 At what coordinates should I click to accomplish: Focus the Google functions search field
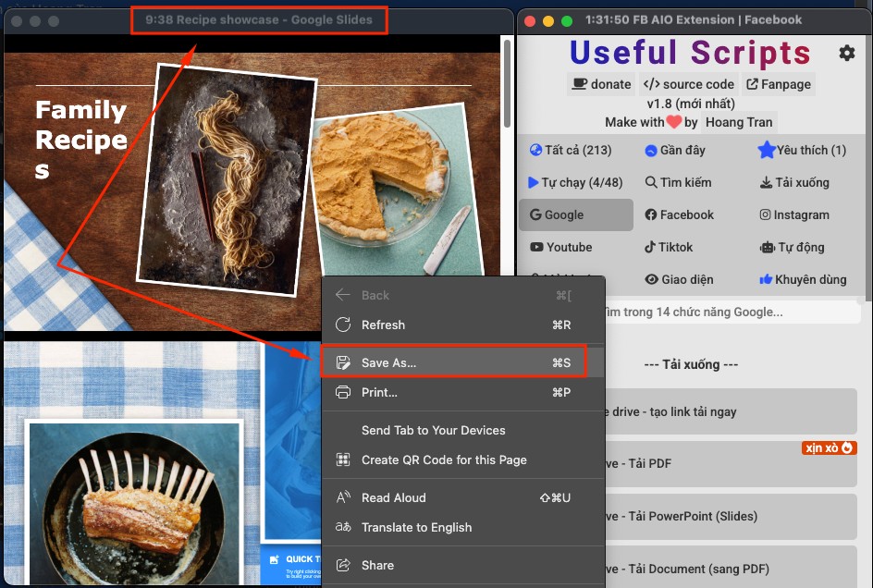[x=732, y=312]
